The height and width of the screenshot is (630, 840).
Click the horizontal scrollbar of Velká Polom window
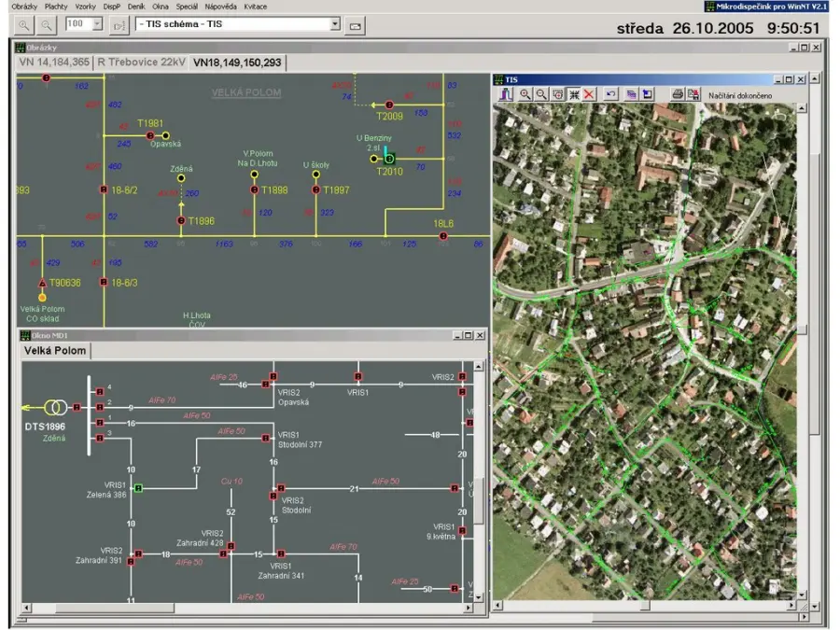[x=243, y=608]
